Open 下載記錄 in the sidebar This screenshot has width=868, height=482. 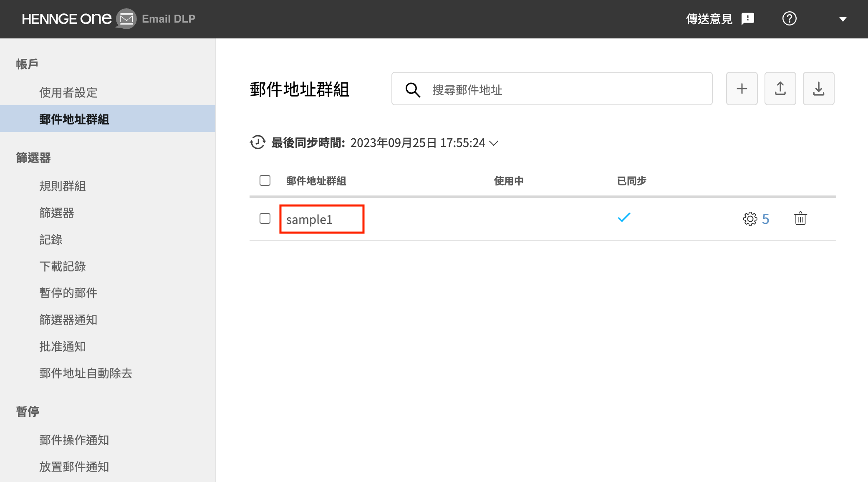63,266
